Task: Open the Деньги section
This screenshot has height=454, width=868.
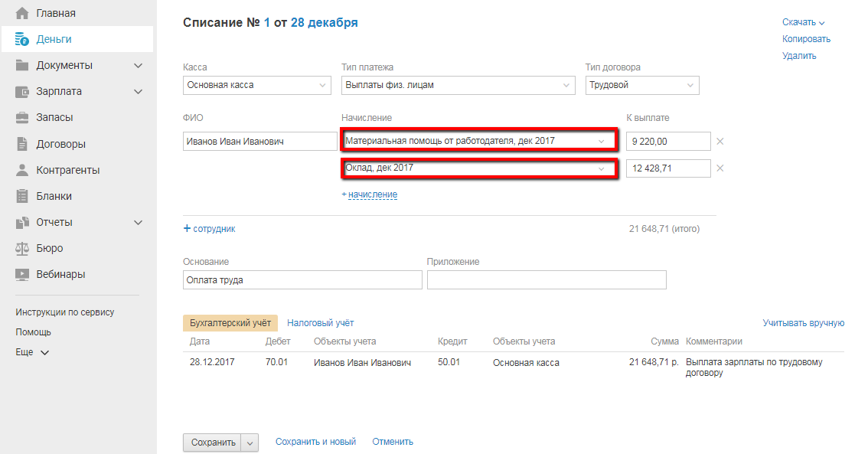Action: [x=54, y=39]
